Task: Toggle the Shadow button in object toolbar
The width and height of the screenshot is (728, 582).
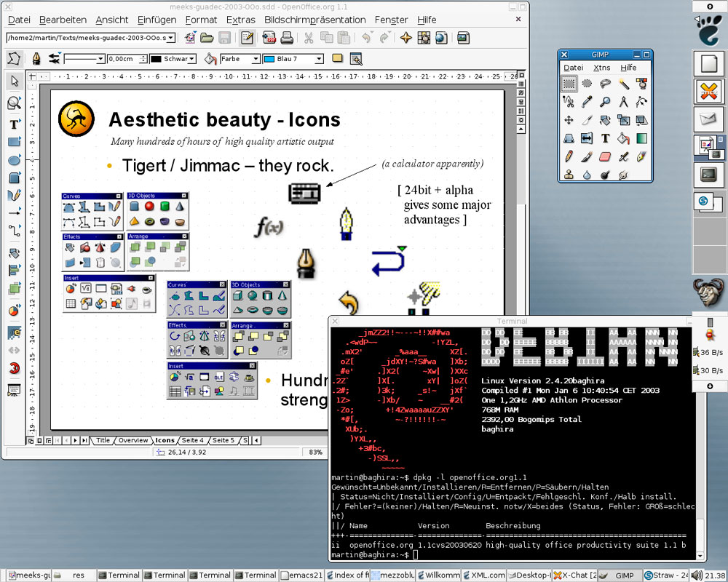Action: tap(337, 59)
